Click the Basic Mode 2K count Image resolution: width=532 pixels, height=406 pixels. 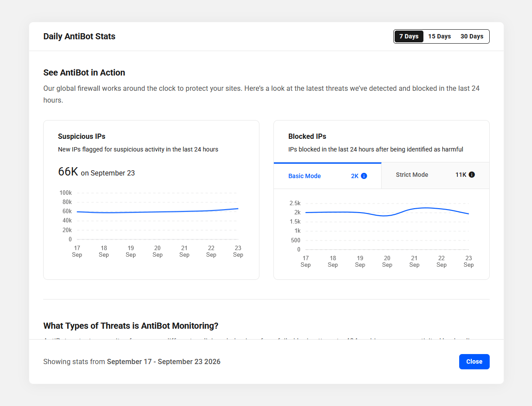(355, 176)
